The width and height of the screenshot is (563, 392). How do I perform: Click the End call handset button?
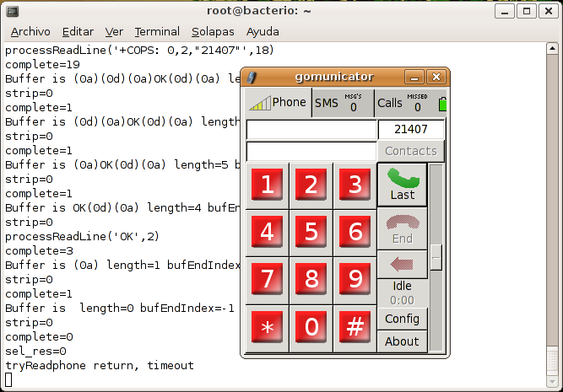403,229
